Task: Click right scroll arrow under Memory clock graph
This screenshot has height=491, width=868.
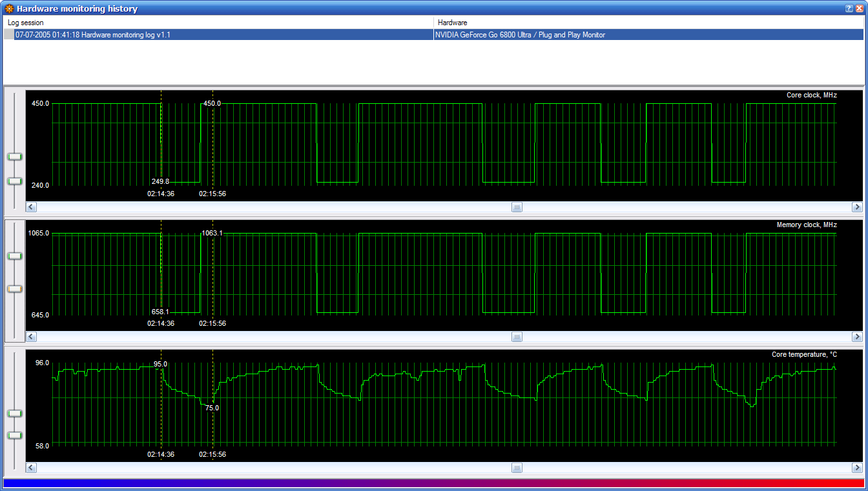Action: [857, 337]
